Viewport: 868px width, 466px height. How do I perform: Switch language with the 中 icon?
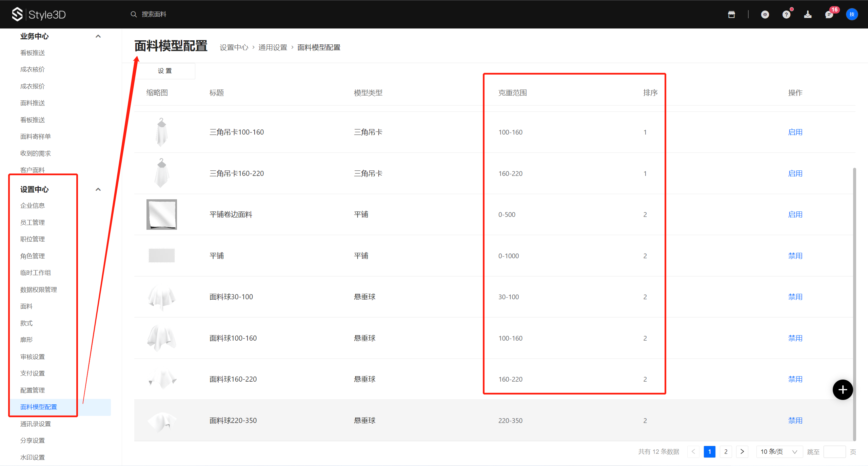[x=765, y=14]
